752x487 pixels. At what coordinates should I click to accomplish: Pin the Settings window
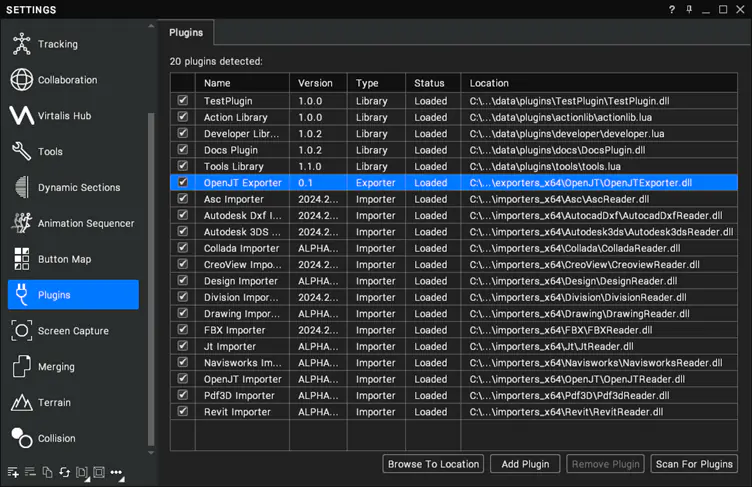click(689, 10)
